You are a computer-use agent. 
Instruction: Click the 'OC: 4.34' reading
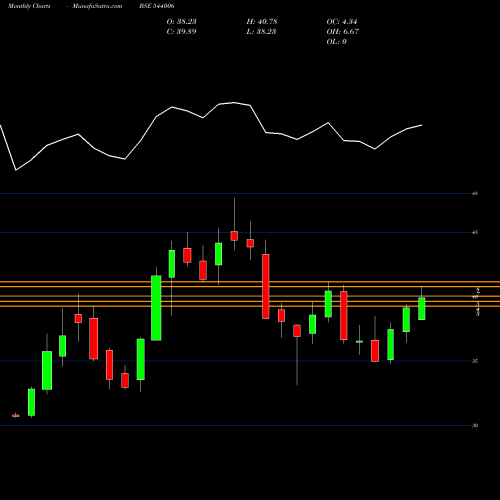(342, 22)
